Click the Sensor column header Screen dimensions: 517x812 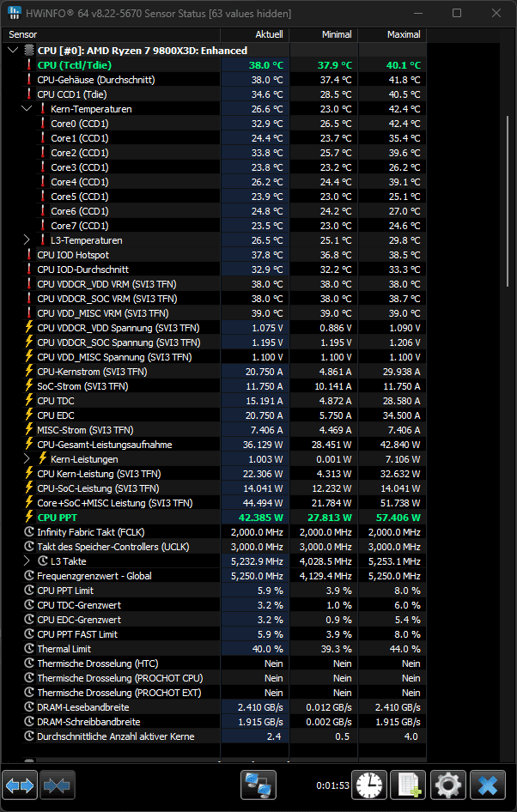tap(112, 34)
